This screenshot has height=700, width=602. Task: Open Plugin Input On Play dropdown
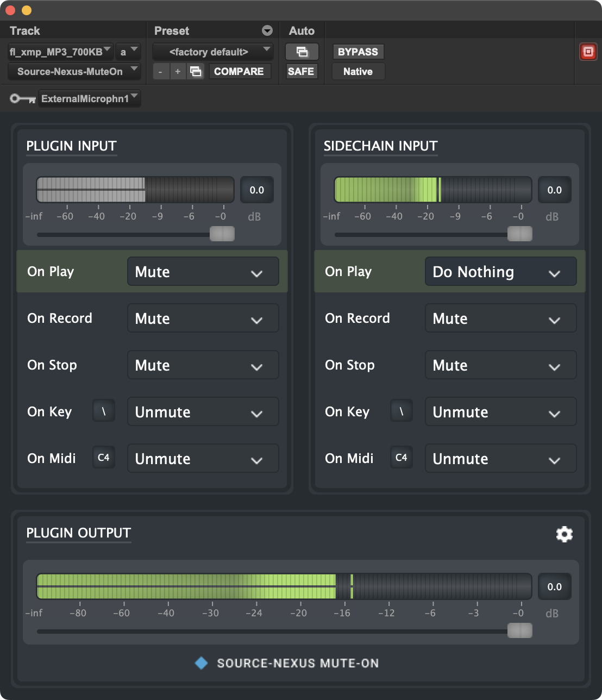[x=203, y=272]
